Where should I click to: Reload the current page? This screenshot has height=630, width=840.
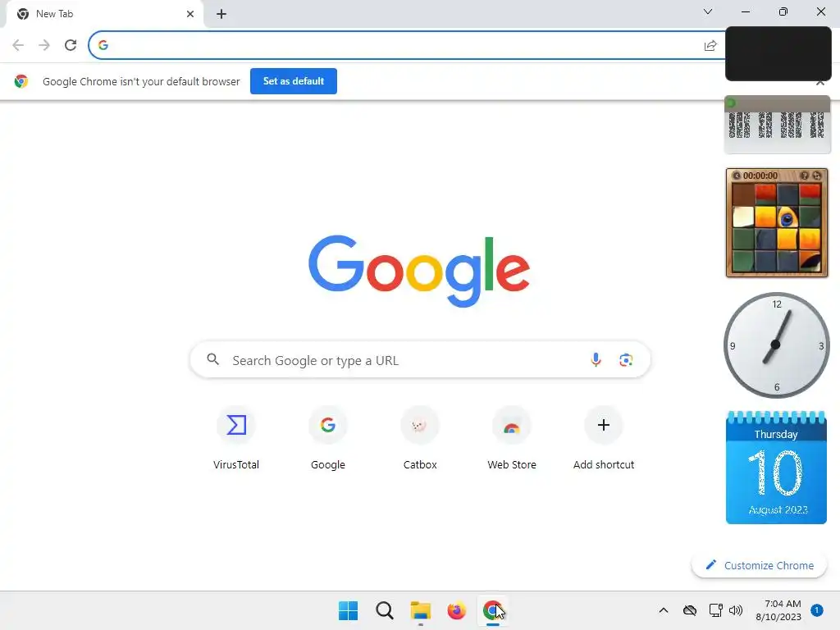(71, 45)
